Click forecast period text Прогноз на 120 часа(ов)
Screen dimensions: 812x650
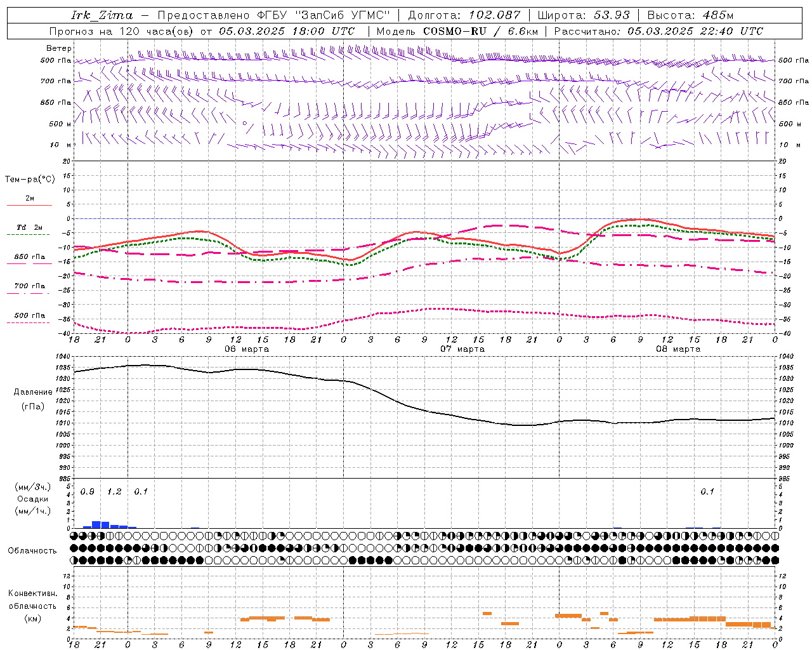(x=122, y=31)
